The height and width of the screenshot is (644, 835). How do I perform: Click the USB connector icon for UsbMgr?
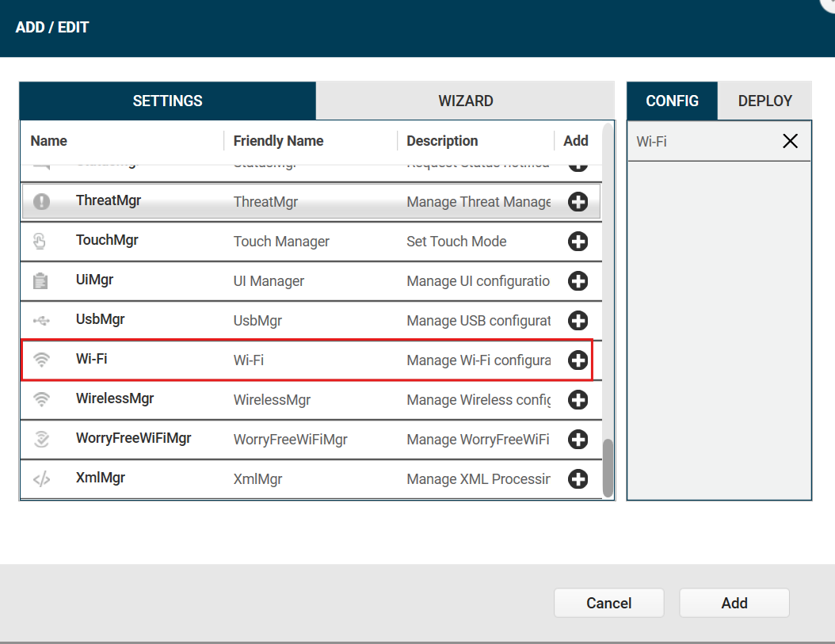click(40, 320)
